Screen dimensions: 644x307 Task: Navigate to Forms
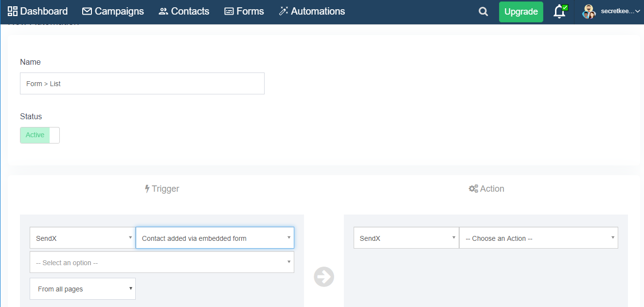pyautogui.click(x=244, y=11)
